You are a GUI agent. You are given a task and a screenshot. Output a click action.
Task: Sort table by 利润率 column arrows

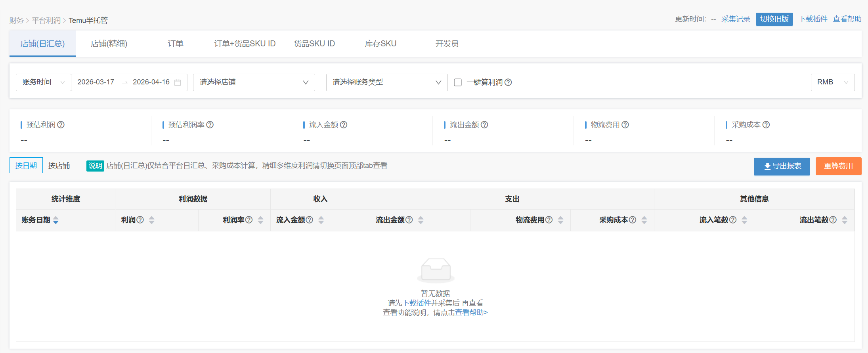260,220
